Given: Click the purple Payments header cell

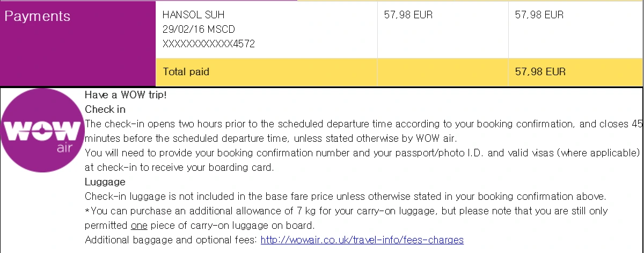Looking at the screenshot, I should click(78, 43).
